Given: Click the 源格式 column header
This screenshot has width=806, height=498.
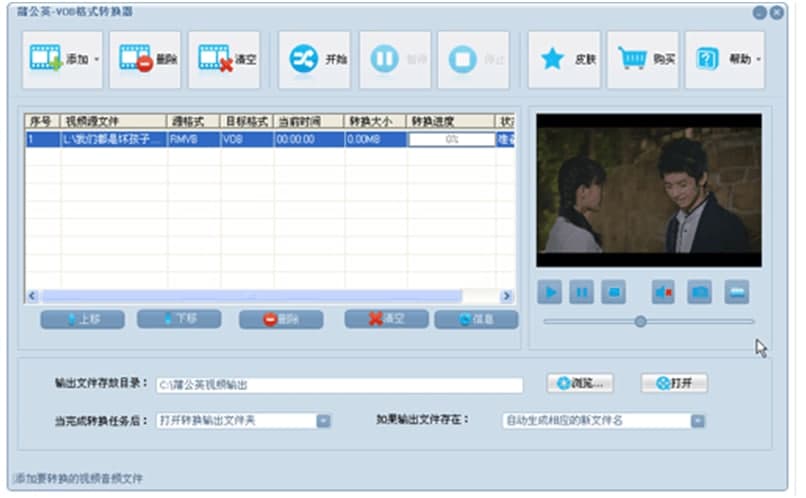Looking at the screenshot, I should point(193,121).
